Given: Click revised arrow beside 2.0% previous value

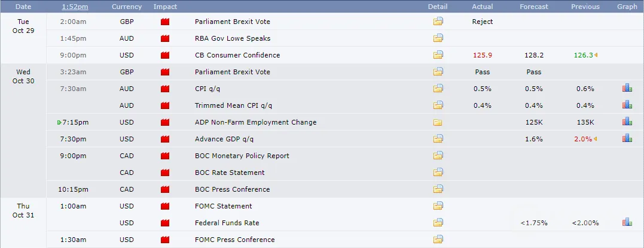Looking at the screenshot, I should 596,139.
